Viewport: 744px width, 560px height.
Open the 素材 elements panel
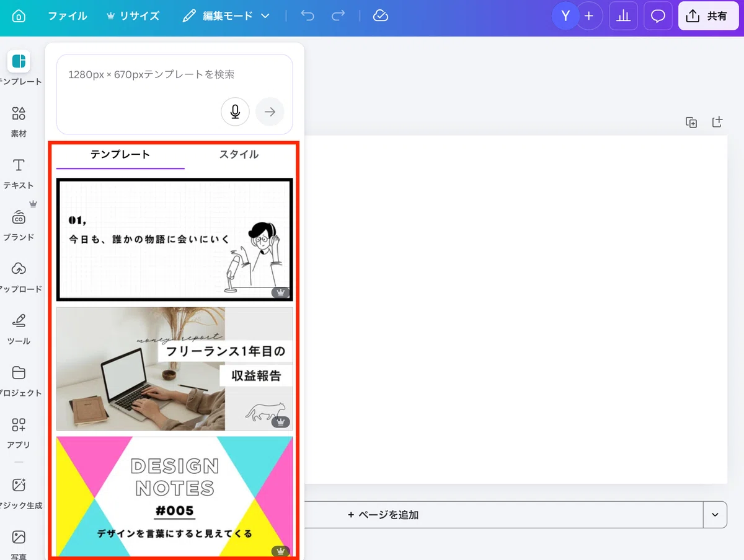(19, 120)
